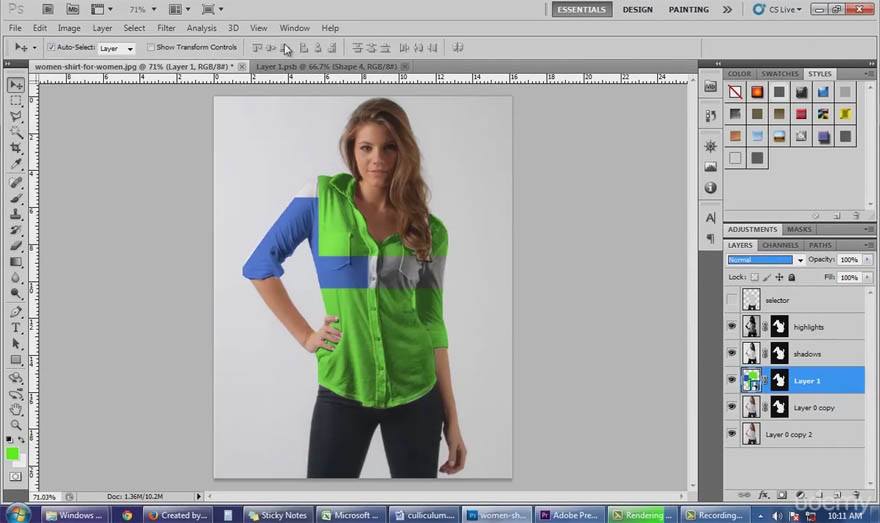Hide the Layer 0 copy 2 layer
Screen dimensions: 880x523
click(x=732, y=434)
